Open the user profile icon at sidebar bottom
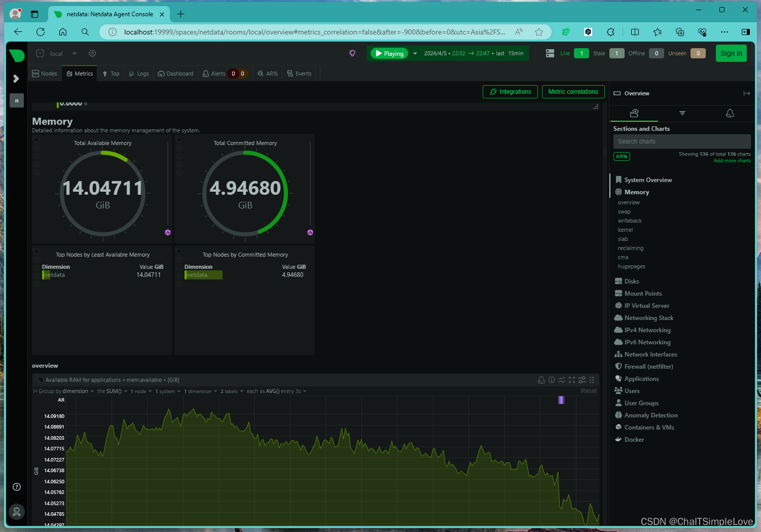The height and width of the screenshot is (532, 761). (17, 512)
